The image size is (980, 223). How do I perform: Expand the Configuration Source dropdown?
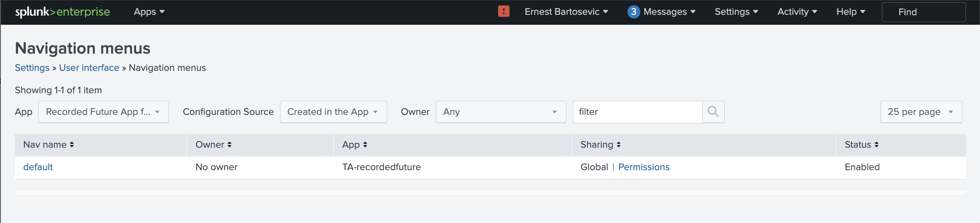click(333, 112)
